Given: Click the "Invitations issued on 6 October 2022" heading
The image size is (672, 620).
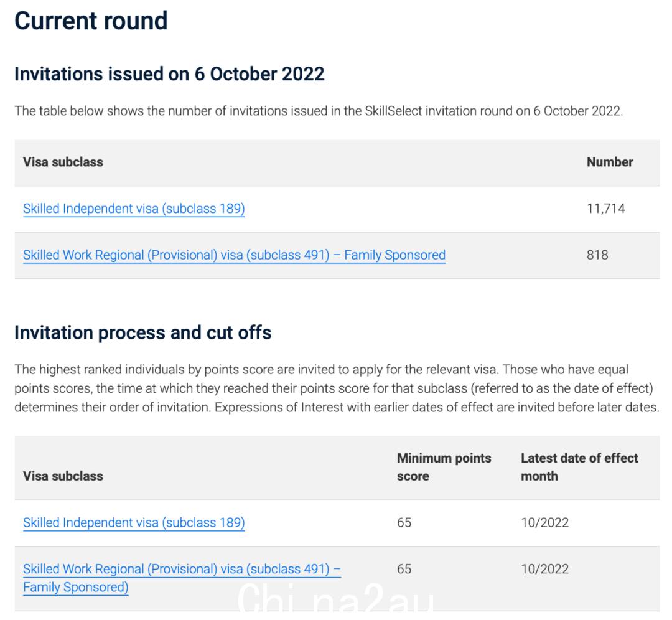Looking at the screenshot, I should (169, 73).
